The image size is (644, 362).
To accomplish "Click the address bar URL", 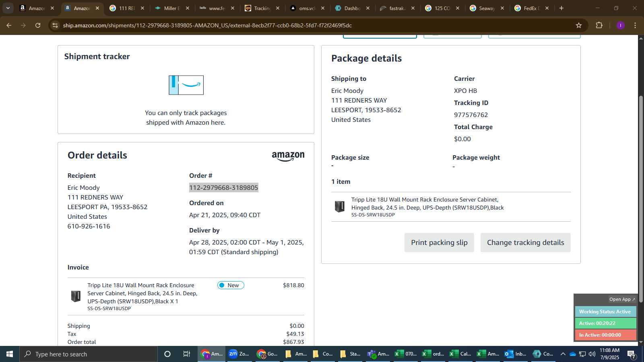I will [207, 25].
